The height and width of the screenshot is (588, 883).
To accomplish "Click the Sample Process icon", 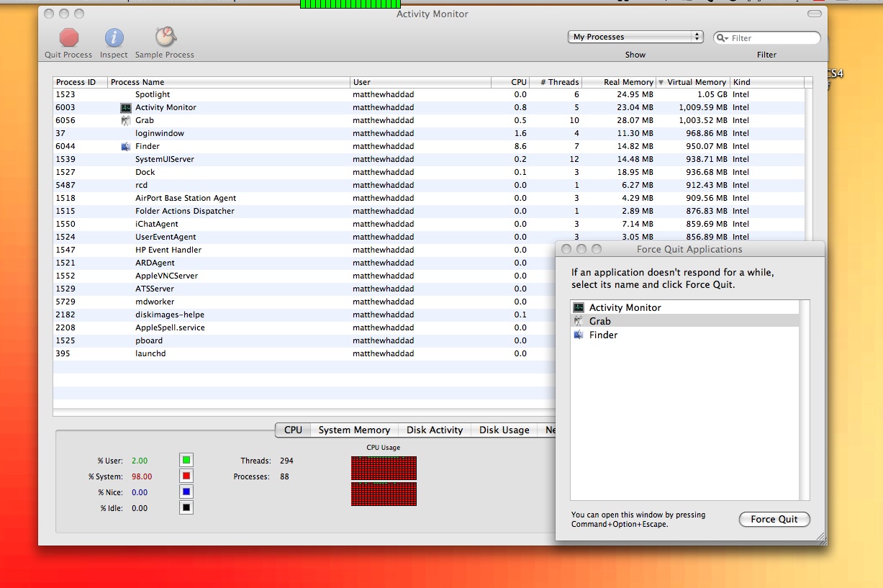I will click(x=166, y=37).
